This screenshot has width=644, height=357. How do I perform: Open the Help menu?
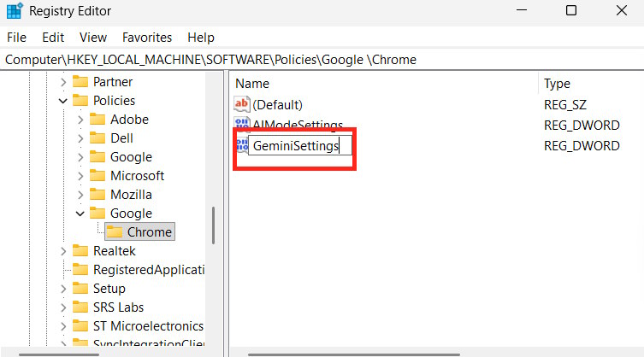coord(201,38)
